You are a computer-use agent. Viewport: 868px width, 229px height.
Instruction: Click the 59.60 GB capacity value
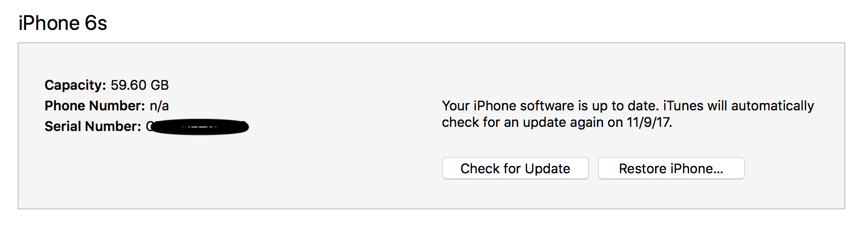(x=140, y=85)
